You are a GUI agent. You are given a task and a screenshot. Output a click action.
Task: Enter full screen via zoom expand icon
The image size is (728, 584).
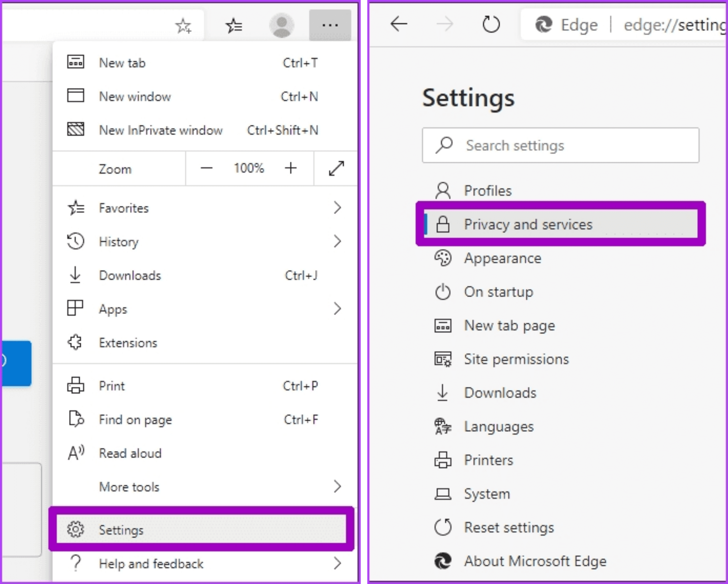(336, 168)
